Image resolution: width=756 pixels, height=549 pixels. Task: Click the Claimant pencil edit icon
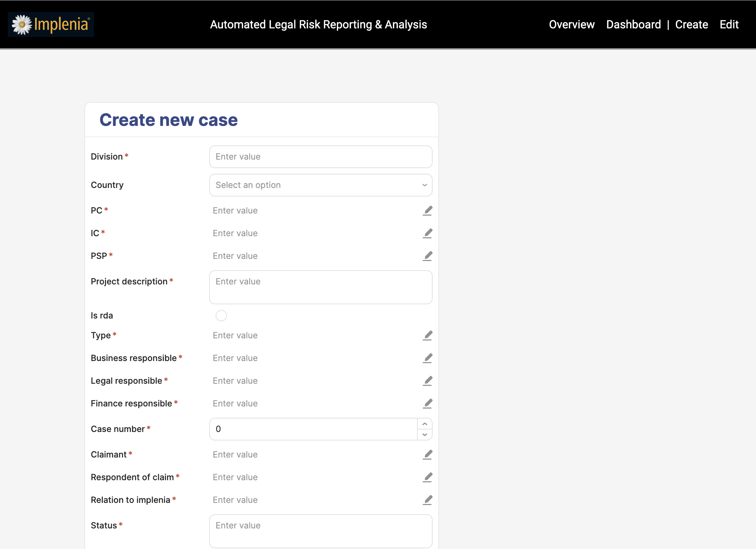point(427,455)
